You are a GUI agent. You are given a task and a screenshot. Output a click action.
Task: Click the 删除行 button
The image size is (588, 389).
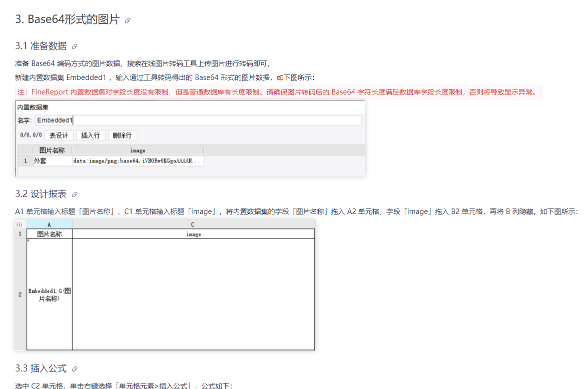pos(122,135)
